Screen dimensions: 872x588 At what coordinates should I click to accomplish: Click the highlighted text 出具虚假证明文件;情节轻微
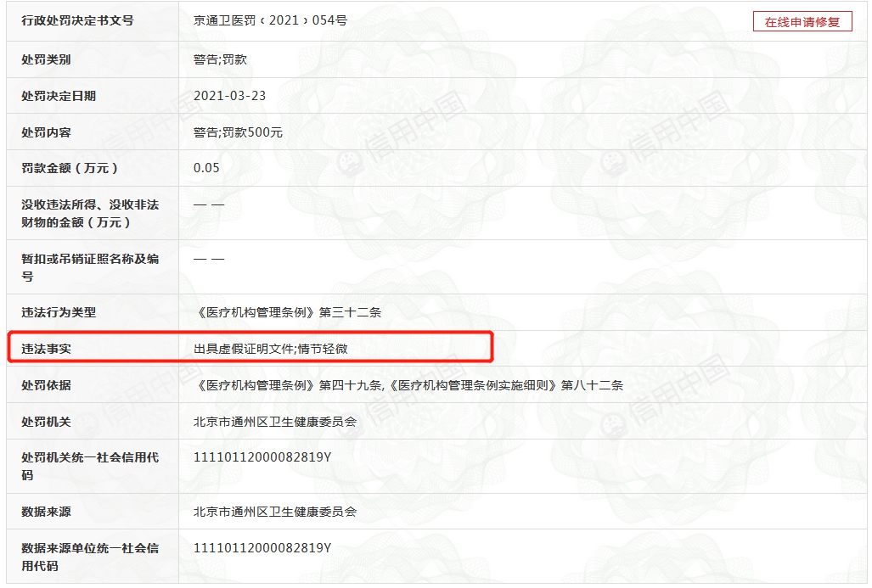(x=270, y=349)
